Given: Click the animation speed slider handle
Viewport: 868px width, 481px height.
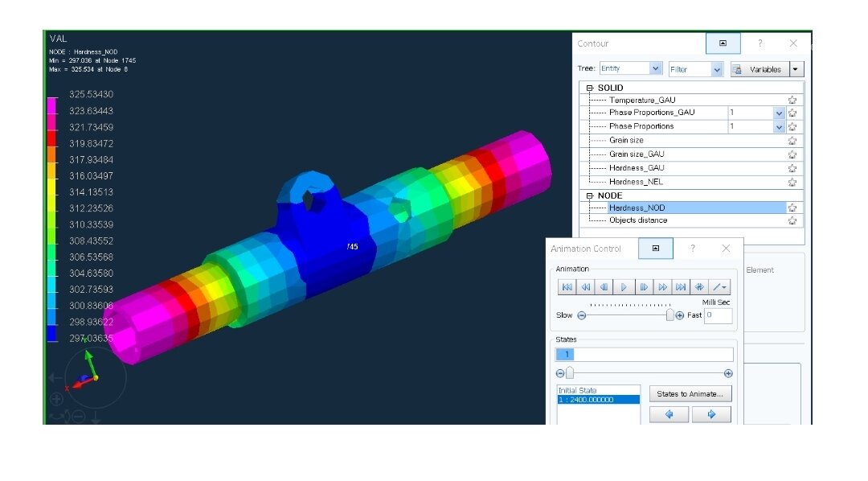Looking at the screenshot, I should pyautogui.click(x=669, y=314).
